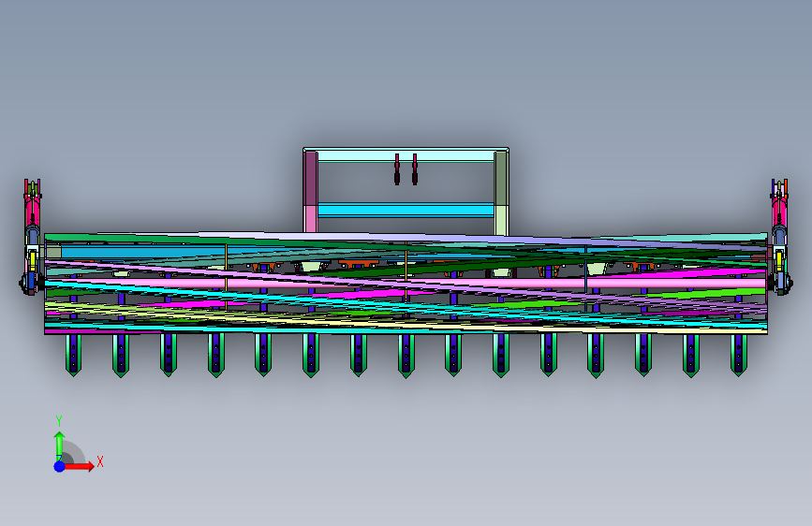812x526 pixels.
Task: Pick the gray-green right upright of the frame
Action: coord(501,178)
